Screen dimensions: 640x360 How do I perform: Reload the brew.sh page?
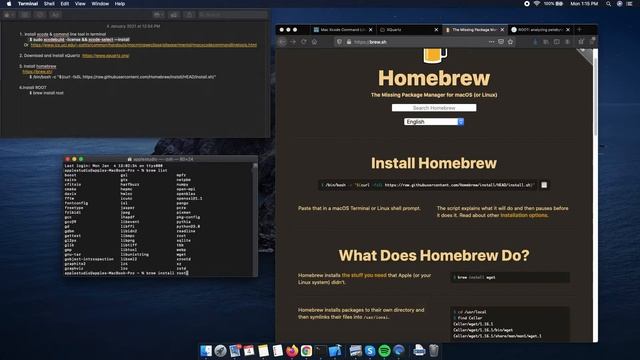[x=304, y=42]
